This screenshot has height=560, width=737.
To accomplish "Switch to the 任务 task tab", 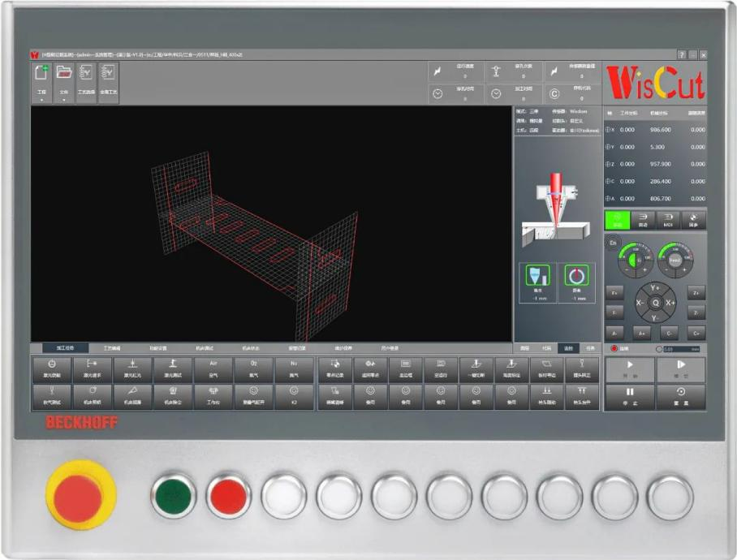I will tap(590, 348).
